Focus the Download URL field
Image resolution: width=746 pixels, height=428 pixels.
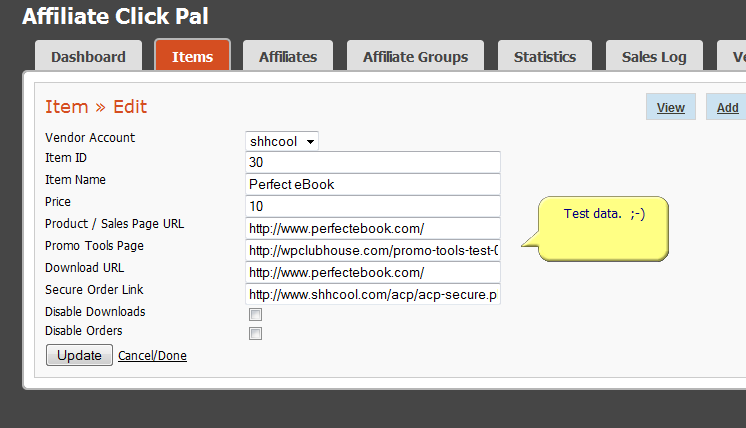click(x=372, y=273)
